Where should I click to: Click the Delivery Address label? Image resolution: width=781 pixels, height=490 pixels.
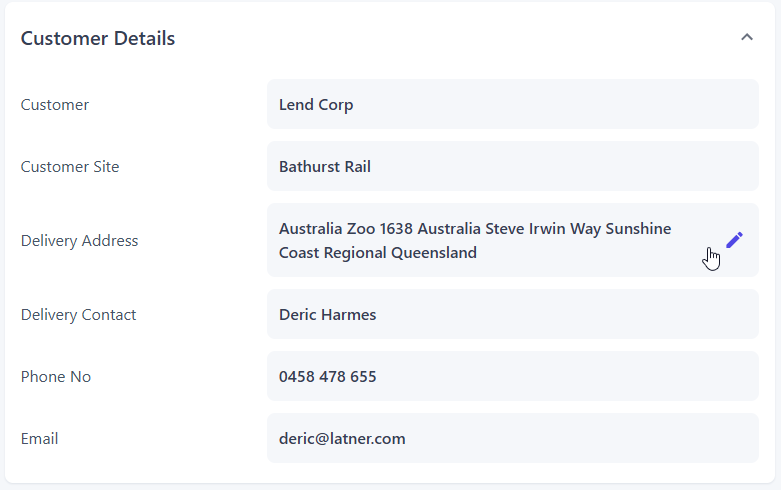[80, 241]
